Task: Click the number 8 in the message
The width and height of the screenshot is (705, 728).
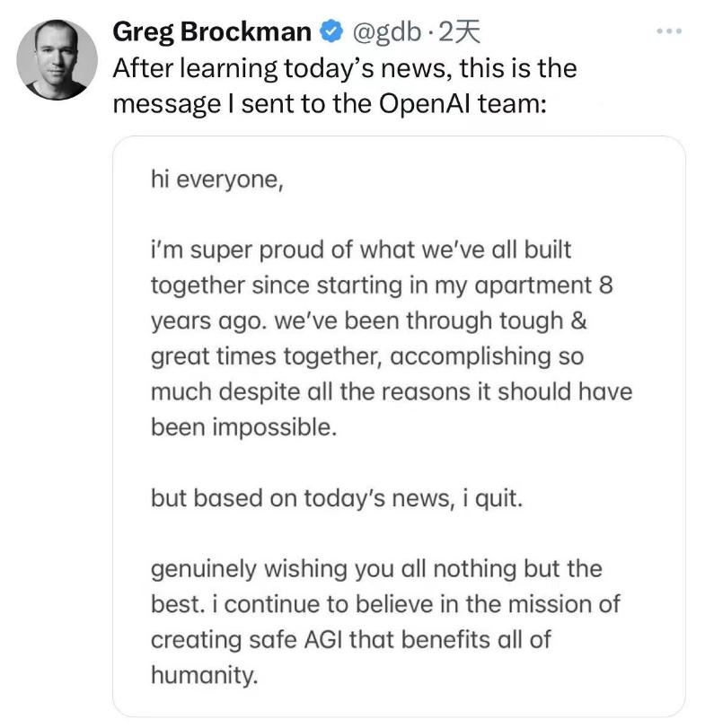Action: (x=605, y=285)
